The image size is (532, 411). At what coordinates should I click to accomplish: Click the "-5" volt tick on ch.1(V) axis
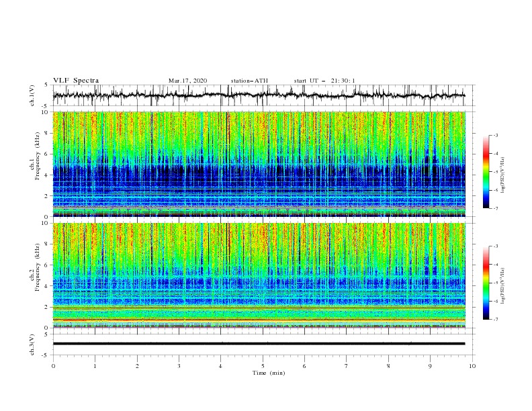(45, 105)
